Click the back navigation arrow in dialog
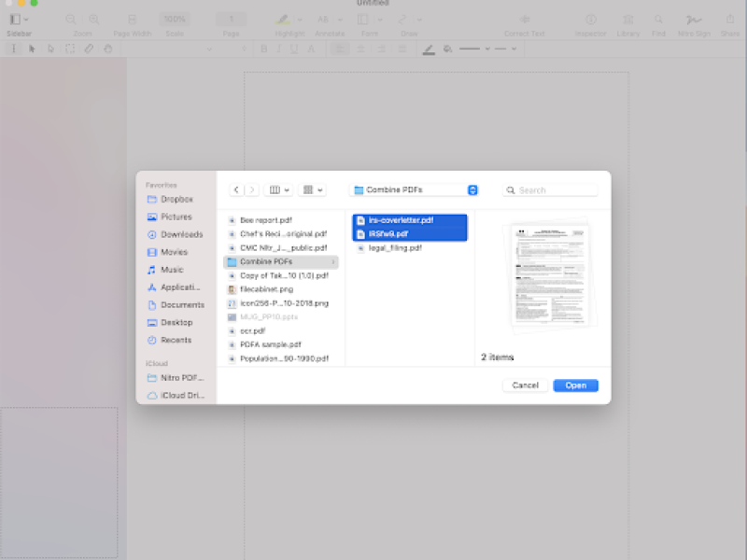Image resolution: width=747 pixels, height=560 pixels. (237, 189)
